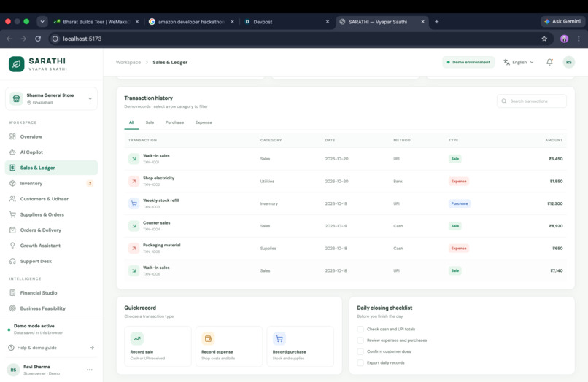Viewport: 588px width, 382px height.
Task: Open Customers & Udhaar section
Action: click(x=51, y=199)
